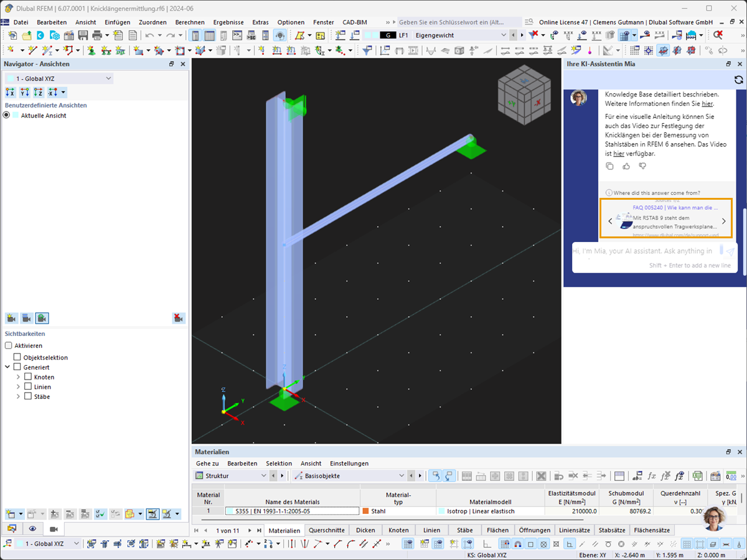The width and height of the screenshot is (747, 560).
Task: Switch to the Stäbe table tab
Action: pos(464,530)
